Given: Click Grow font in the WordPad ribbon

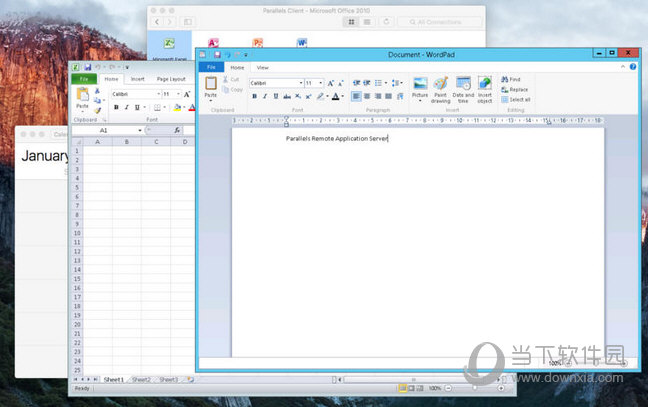Looking at the screenshot, I should [330, 83].
